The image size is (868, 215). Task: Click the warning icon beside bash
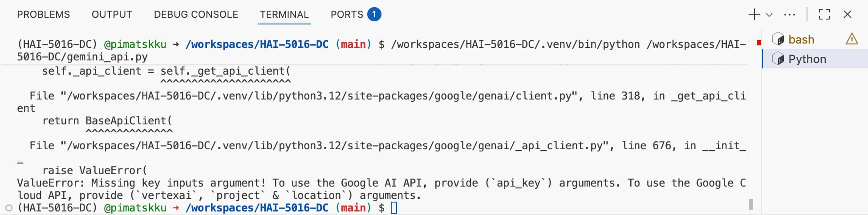coord(852,39)
